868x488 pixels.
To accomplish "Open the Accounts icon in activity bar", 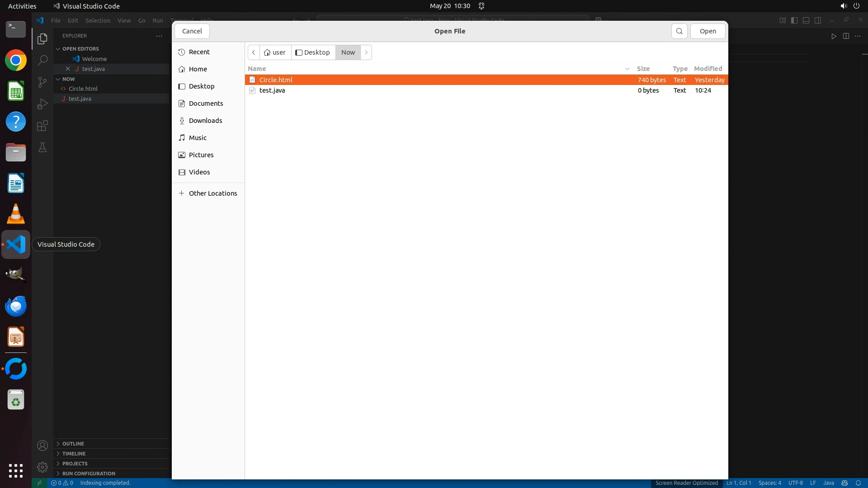I will (x=42, y=446).
